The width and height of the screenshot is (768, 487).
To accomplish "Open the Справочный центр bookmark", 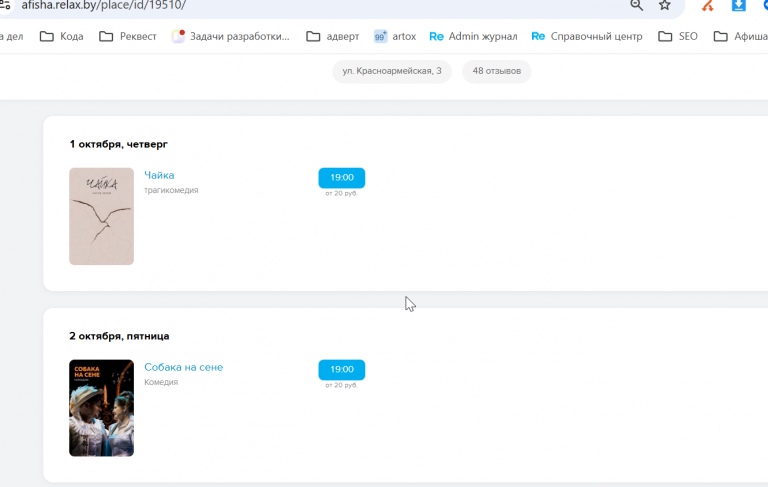I will coord(587,36).
